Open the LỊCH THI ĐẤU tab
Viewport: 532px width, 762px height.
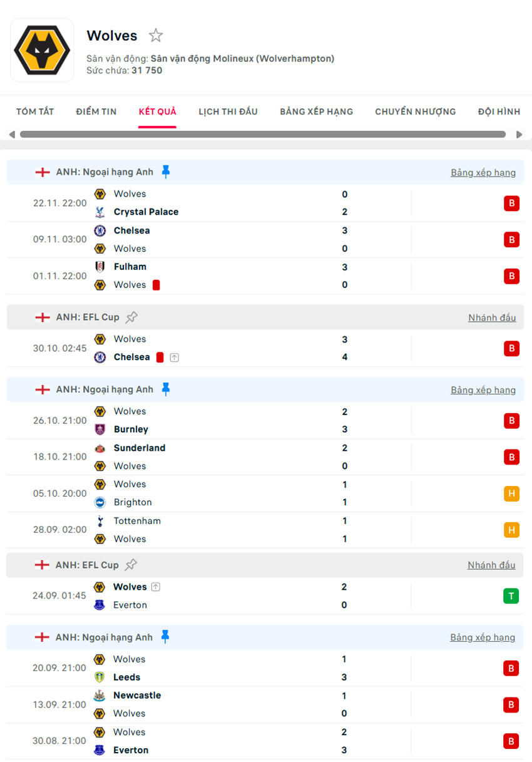pyautogui.click(x=228, y=111)
